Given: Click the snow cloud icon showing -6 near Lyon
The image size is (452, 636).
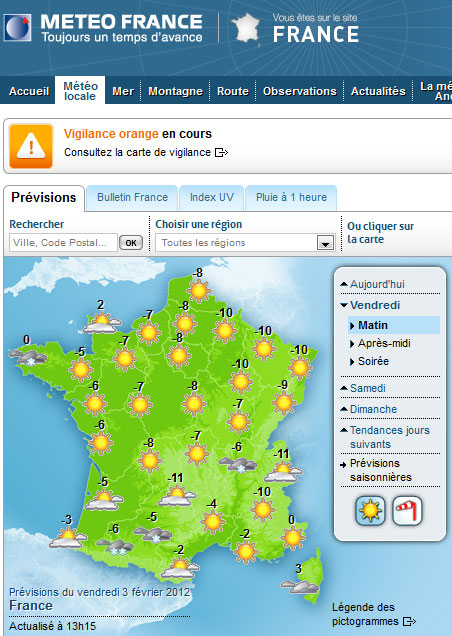Looking at the screenshot, I should point(238,464).
